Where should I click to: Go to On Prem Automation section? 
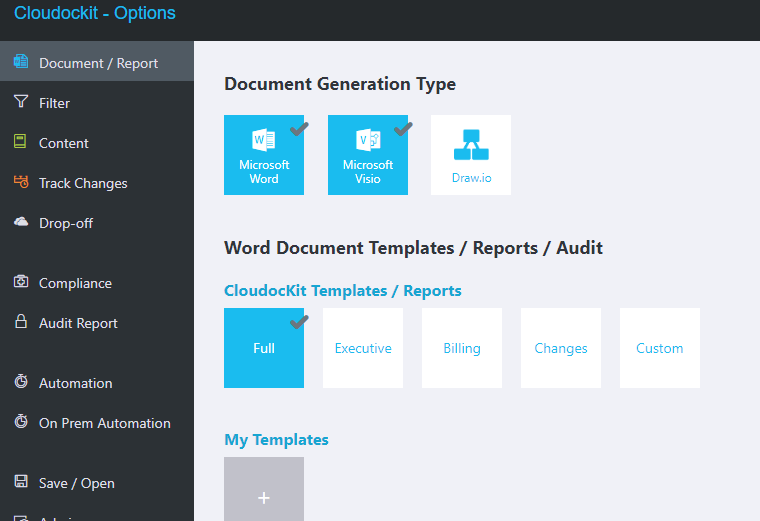coord(97,423)
